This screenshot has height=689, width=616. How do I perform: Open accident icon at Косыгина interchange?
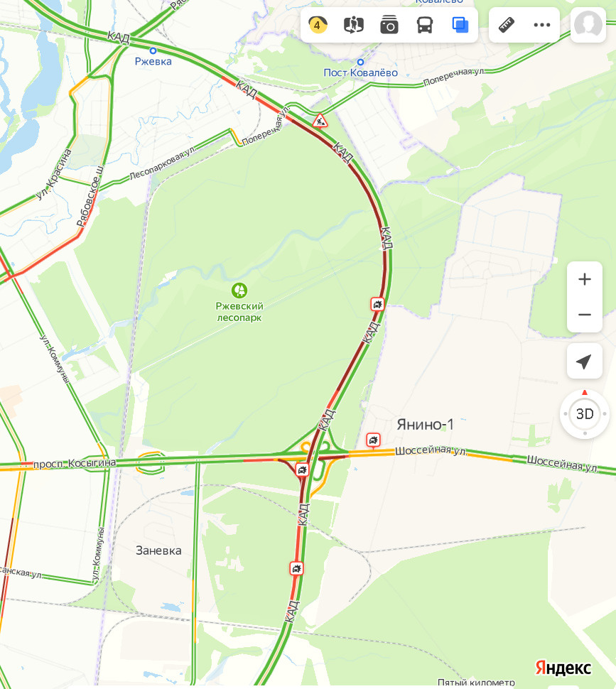(x=302, y=470)
